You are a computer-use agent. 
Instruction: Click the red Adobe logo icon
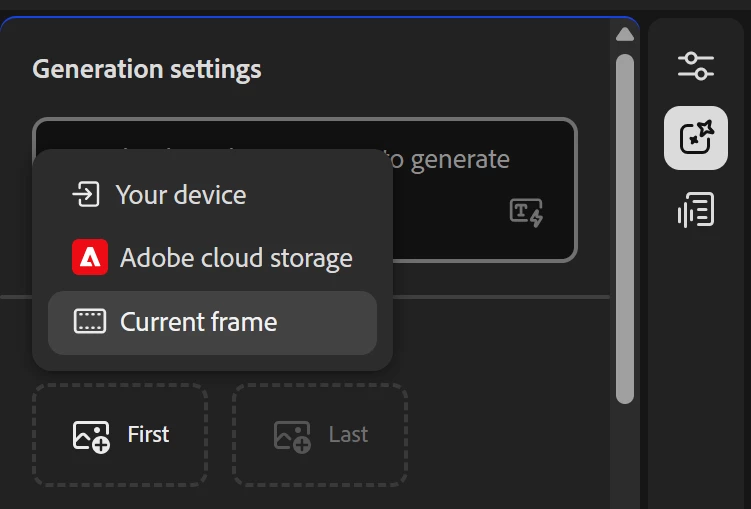click(x=90, y=258)
